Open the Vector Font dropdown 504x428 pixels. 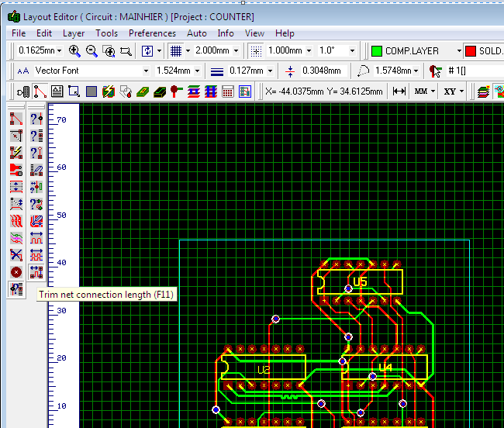tap(146, 71)
